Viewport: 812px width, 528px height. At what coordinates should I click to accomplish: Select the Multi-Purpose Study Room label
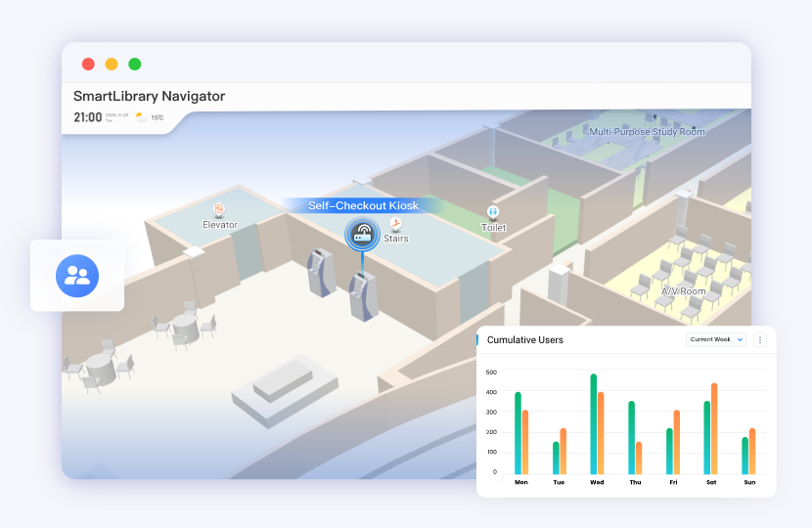point(647,131)
